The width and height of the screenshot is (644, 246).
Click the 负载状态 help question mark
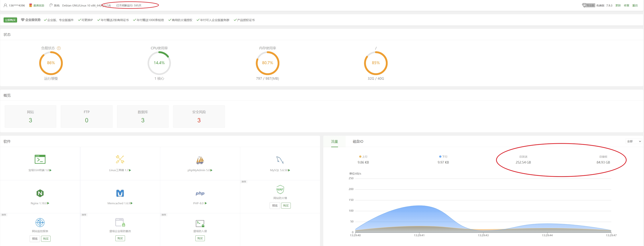coord(59,48)
